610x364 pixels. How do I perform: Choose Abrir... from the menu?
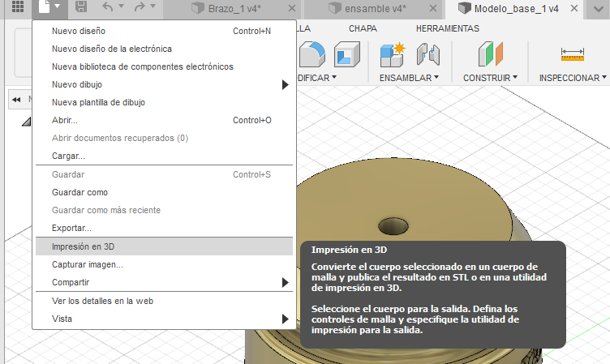tap(164, 121)
